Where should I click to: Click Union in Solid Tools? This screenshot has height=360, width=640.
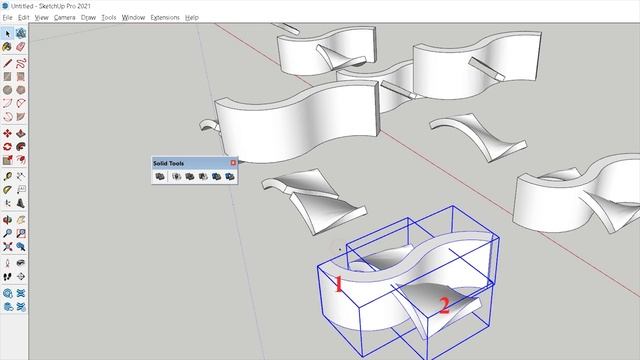[190, 176]
